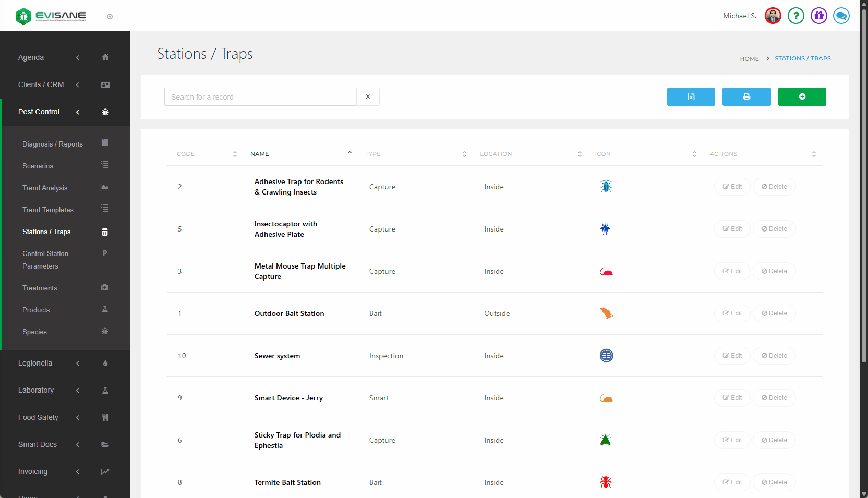Open Trend Analysis submenu item
This screenshot has height=498, width=868.
click(x=45, y=188)
